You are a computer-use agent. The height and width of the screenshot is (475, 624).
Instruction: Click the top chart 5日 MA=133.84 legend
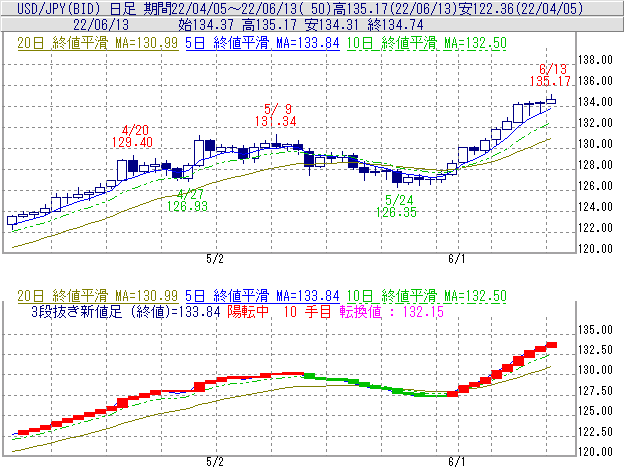(262, 43)
